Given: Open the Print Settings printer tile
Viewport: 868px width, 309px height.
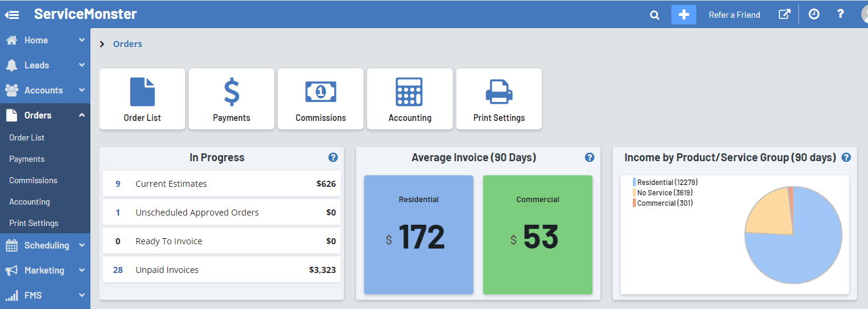Looking at the screenshot, I should (499, 99).
